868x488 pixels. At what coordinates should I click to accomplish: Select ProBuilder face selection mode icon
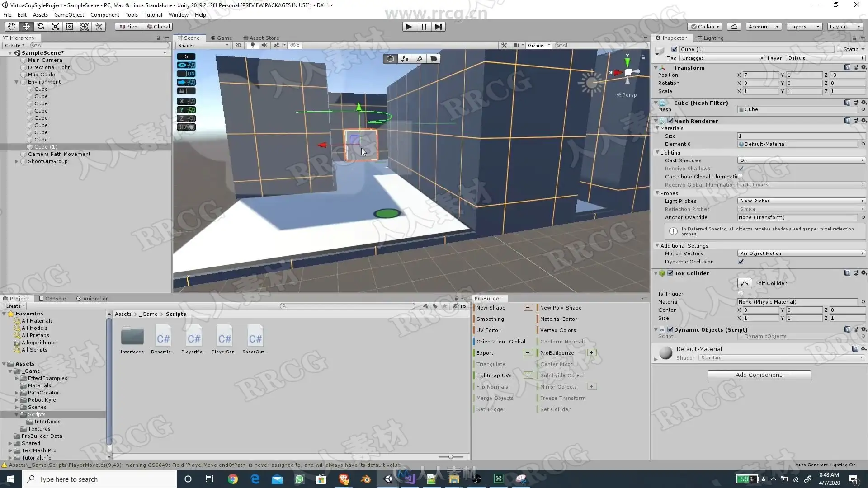(x=434, y=59)
